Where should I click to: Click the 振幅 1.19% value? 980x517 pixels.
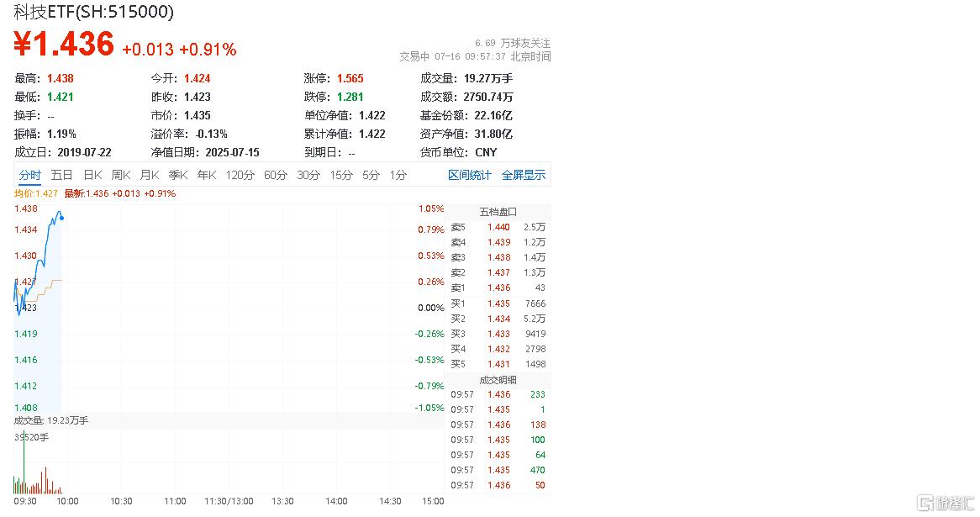(61, 134)
